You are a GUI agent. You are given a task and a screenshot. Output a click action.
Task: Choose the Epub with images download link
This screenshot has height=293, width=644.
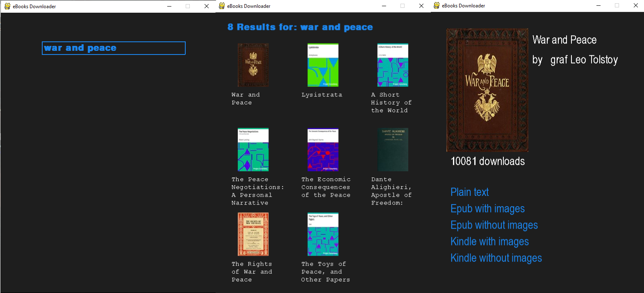(487, 209)
